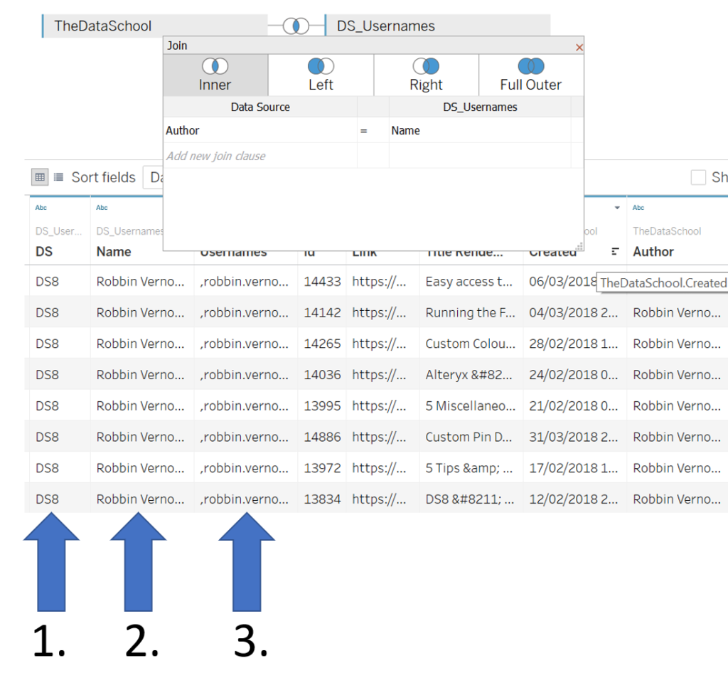The width and height of the screenshot is (728, 700).
Task: Open the metadata grid view icon
Action: (40, 176)
